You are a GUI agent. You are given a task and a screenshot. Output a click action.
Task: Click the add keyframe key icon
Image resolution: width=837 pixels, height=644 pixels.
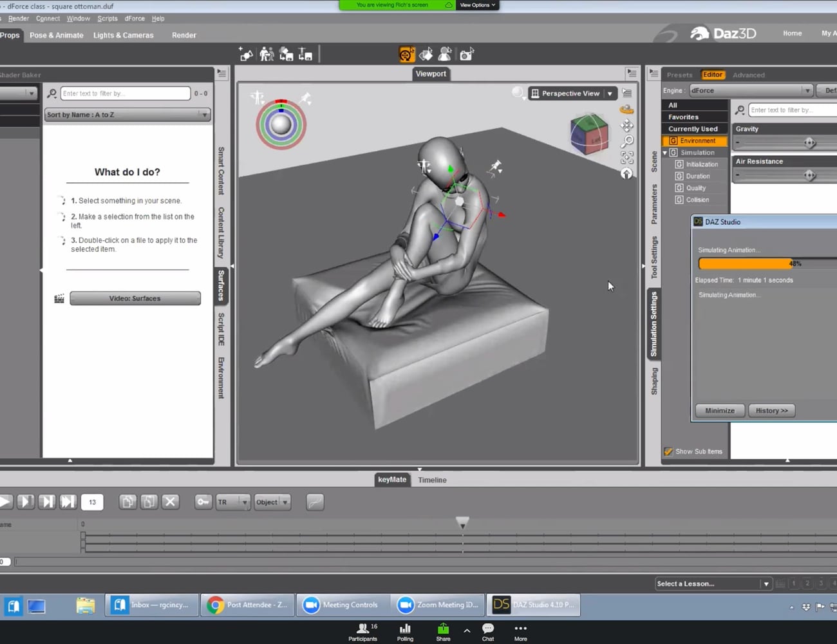click(x=203, y=502)
